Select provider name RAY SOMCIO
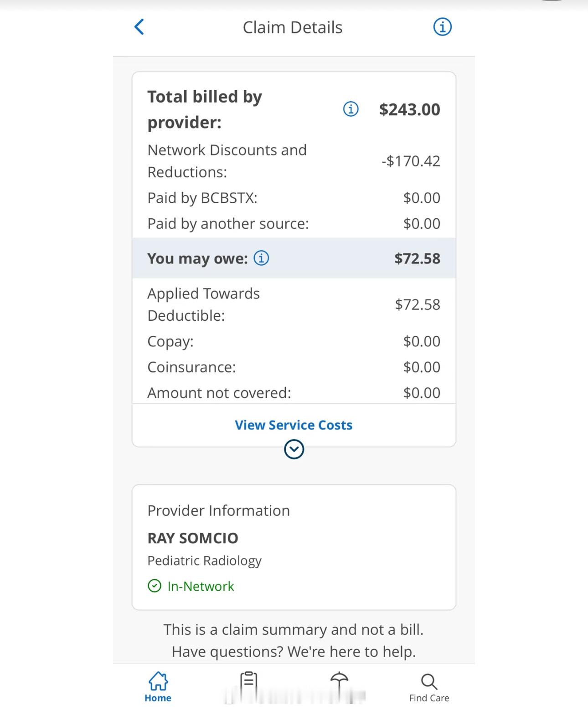Screen dimensions: 588x710 [193, 538]
